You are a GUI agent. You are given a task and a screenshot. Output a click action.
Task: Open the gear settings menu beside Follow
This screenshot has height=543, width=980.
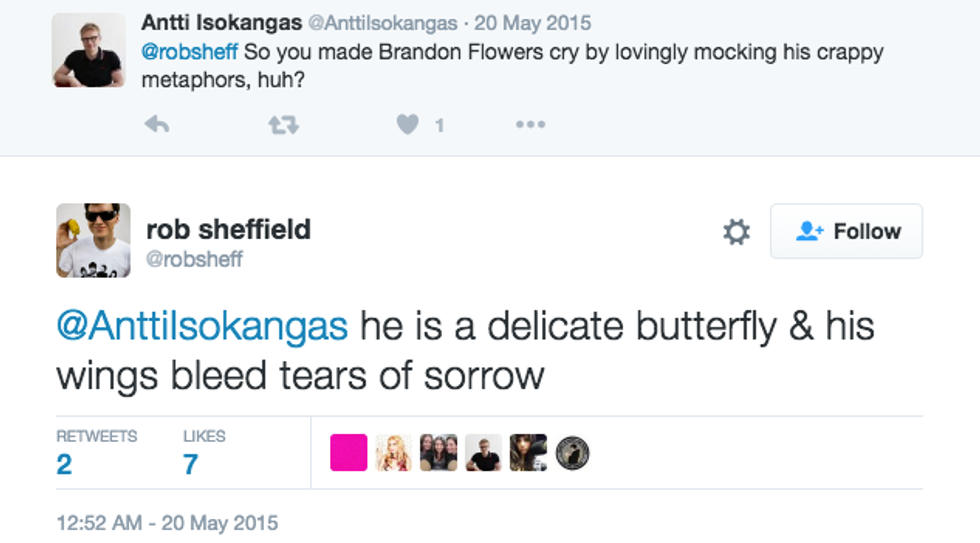pos(736,232)
